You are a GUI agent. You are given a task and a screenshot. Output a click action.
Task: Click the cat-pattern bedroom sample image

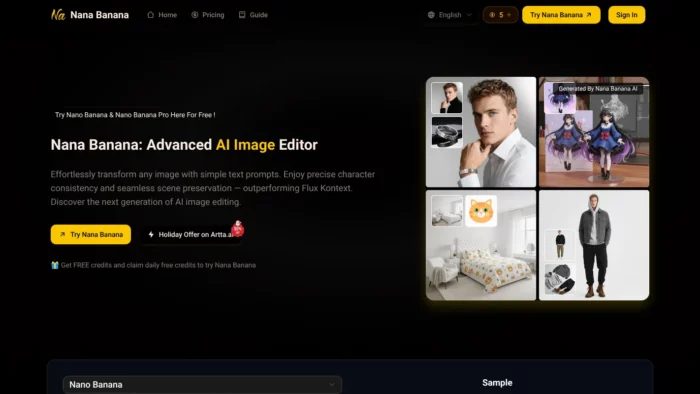coord(481,245)
